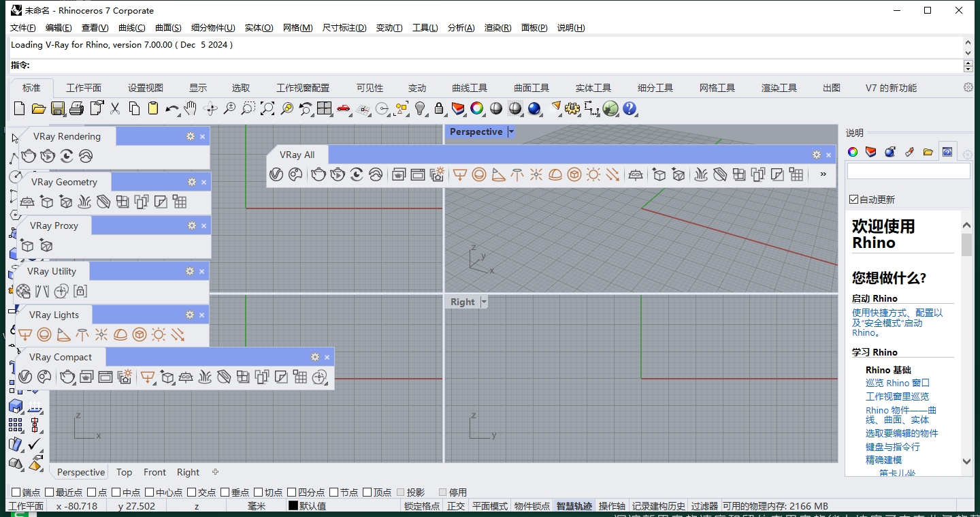
Task: Click the Save floppy disk icon
Action: [57, 108]
